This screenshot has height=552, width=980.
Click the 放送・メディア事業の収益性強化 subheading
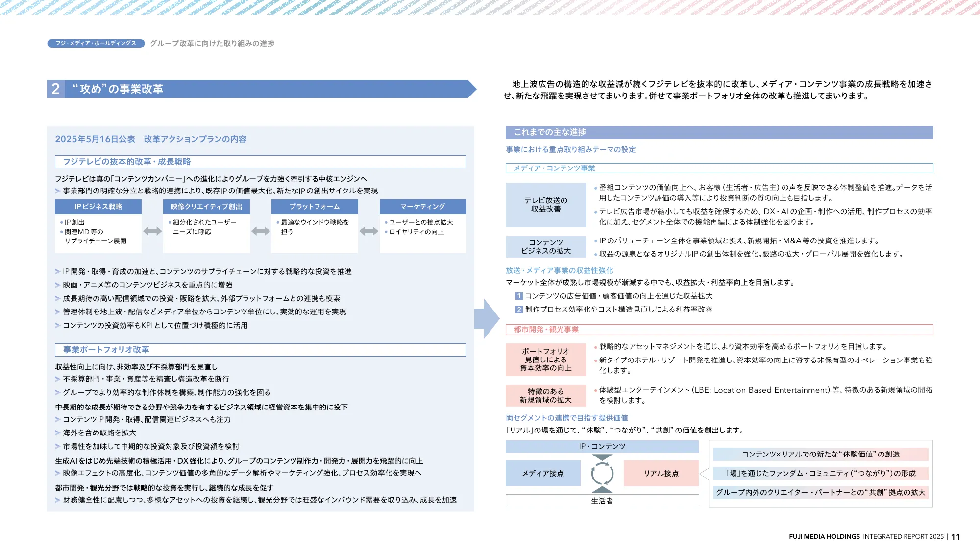(560, 271)
